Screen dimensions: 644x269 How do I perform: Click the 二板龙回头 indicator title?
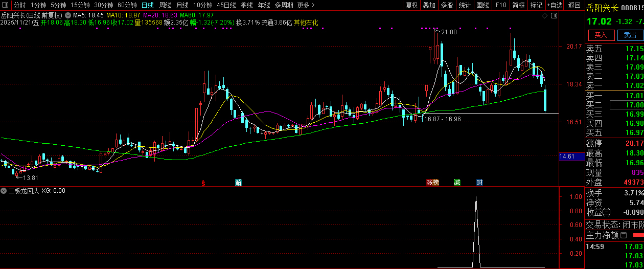coord(24,191)
